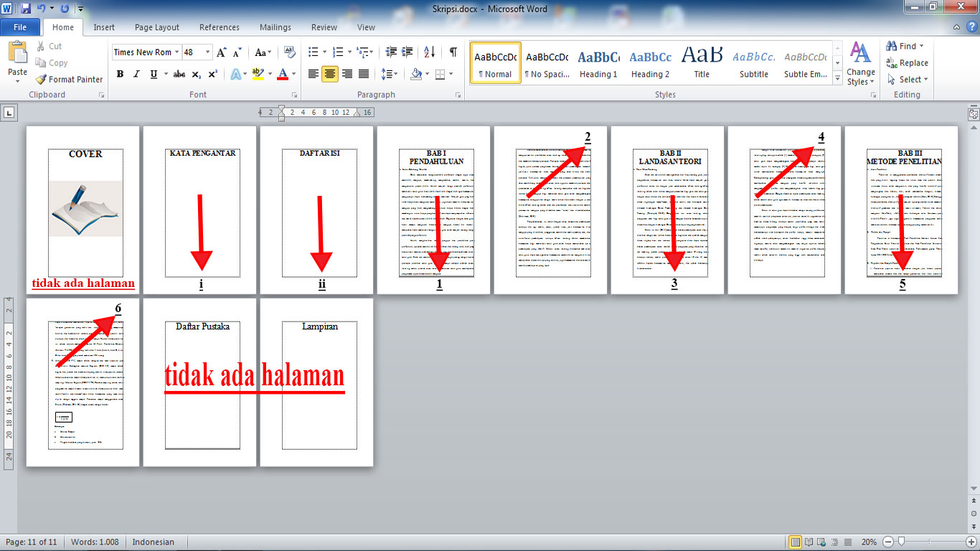The image size is (980, 551).
Task: Open the Line Spacing dropdown
Action: click(390, 74)
